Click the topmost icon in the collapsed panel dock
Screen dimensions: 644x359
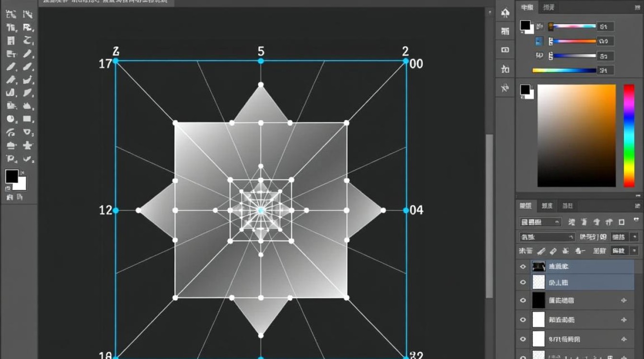505,13
